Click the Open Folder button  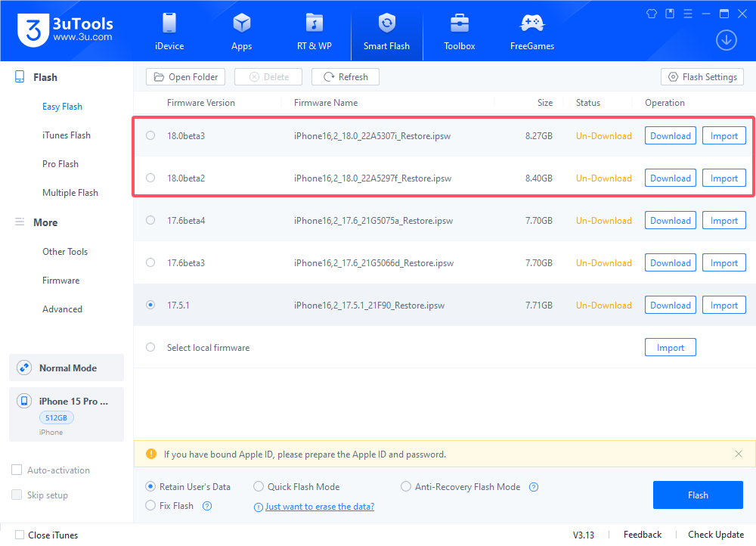(x=186, y=76)
